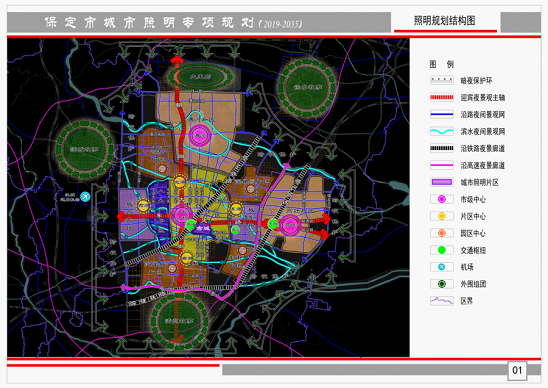Click the 园区中心 orange circle legend icon
548x388 pixels.
[442, 233]
